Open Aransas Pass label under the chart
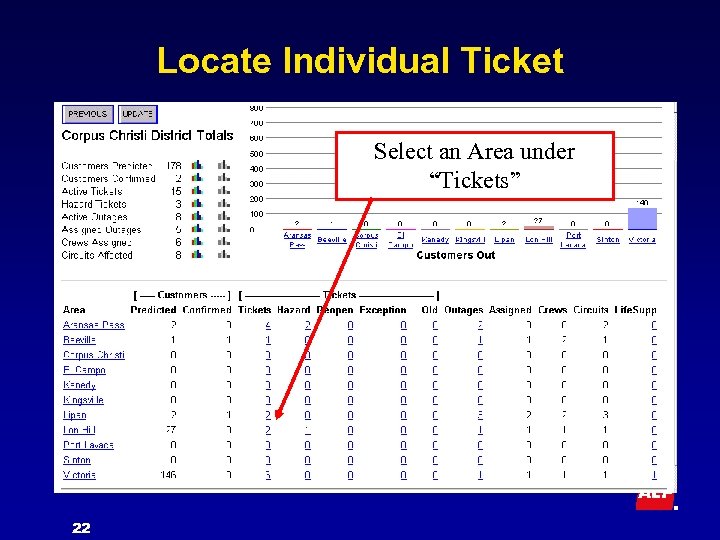The width and height of the screenshot is (720, 540). point(297,240)
